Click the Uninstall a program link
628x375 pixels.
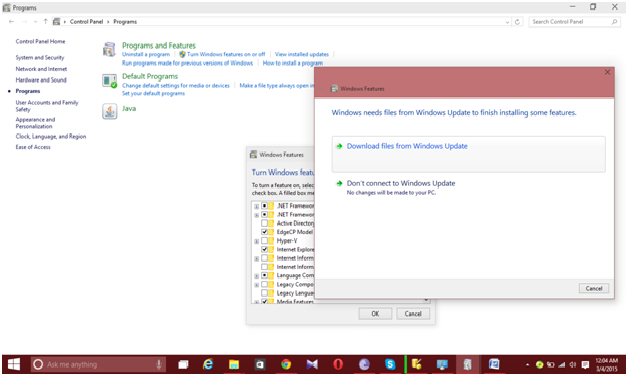click(x=146, y=54)
